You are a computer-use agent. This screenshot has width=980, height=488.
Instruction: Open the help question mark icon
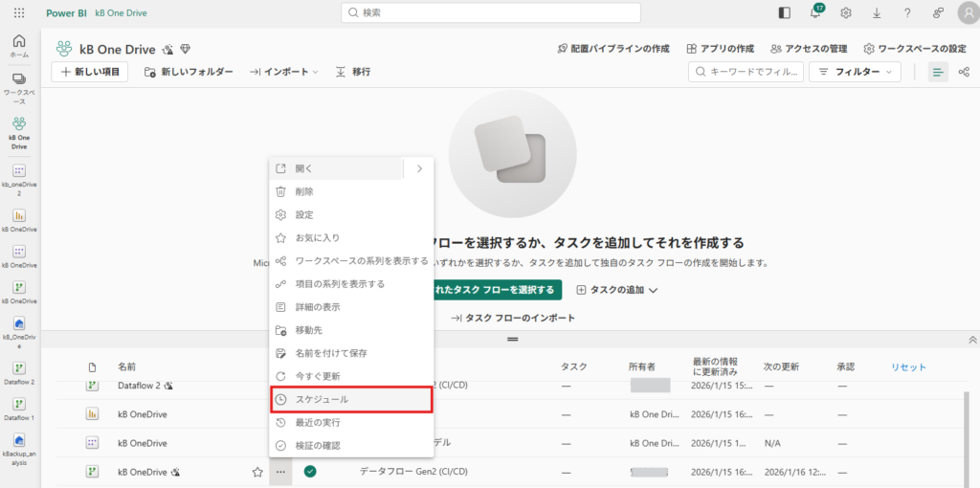click(x=907, y=13)
